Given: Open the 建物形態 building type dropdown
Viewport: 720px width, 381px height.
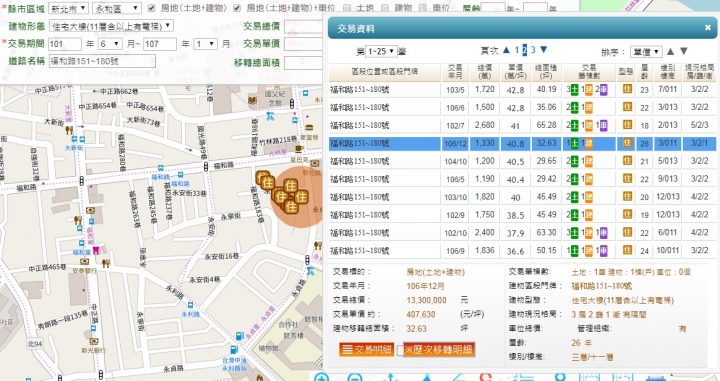Looking at the screenshot, I should point(111,26).
